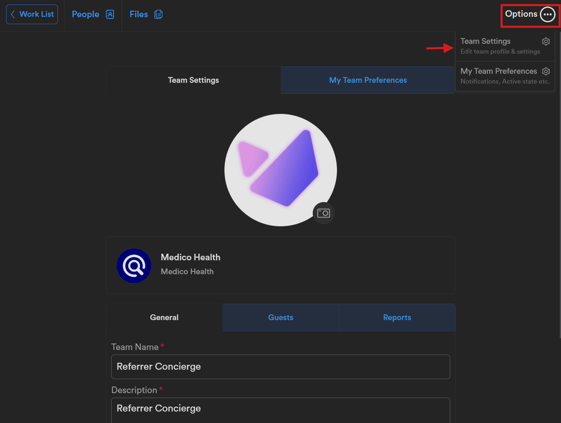Click gear icon beside My Team Preferences item
Image resolution: width=561 pixels, height=423 pixels.
[546, 71]
